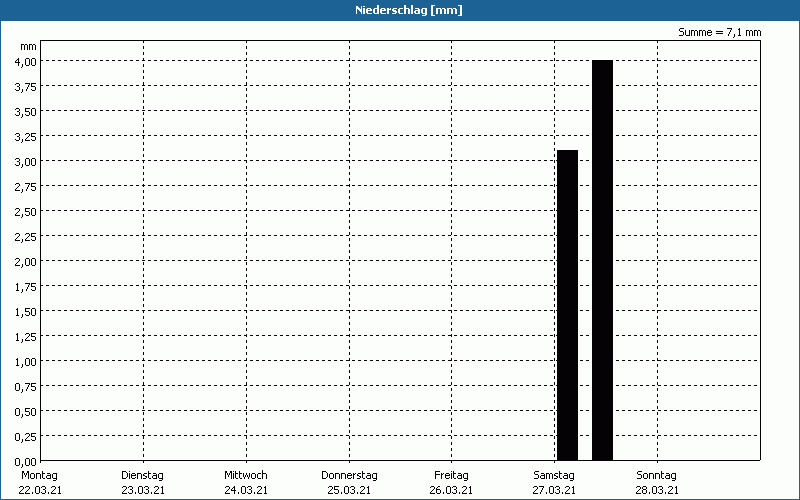Image resolution: width=800 pixels, height=500 pixels.
Task: Click the '25.03.21' date label
Action: coord(349,491)
